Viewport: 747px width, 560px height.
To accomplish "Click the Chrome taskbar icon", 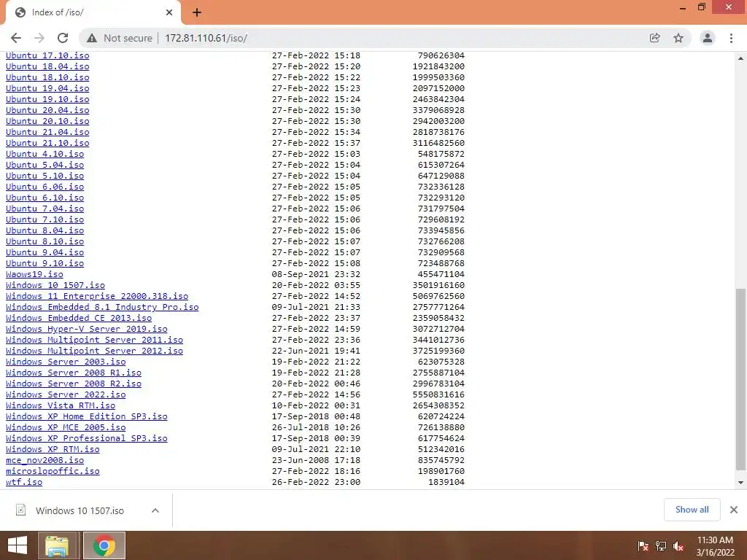I will pos(104,545).
